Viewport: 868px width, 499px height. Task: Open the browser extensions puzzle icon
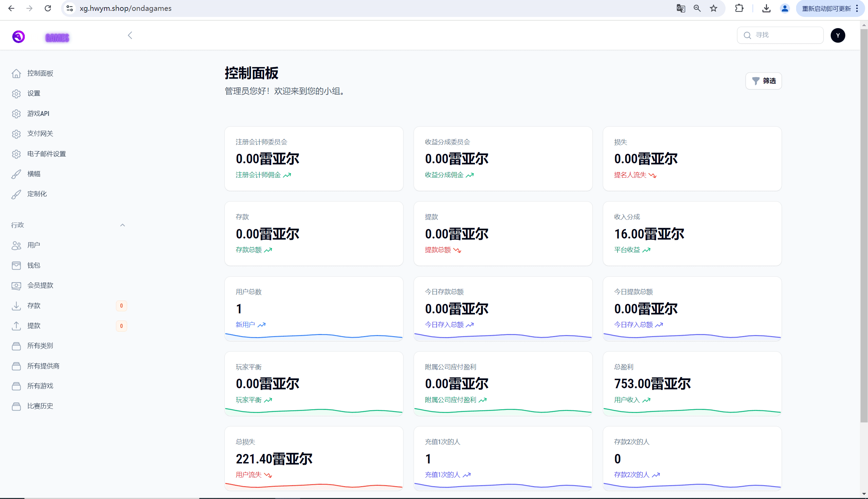tap(739, 8)
